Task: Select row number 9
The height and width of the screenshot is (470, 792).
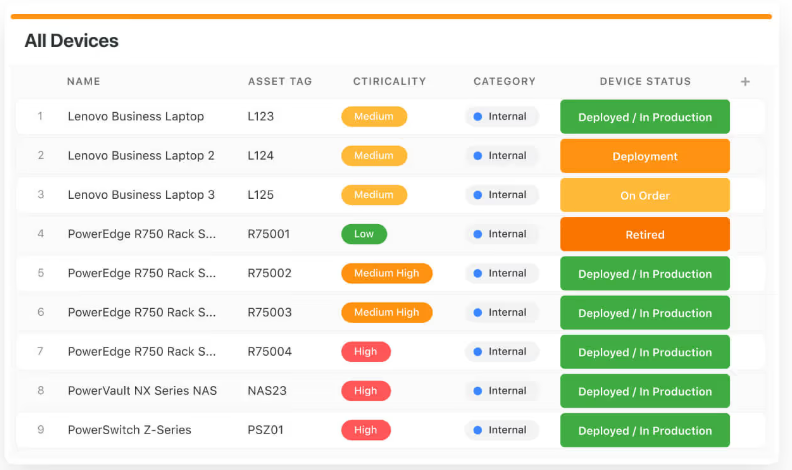Action: (40, 430)
